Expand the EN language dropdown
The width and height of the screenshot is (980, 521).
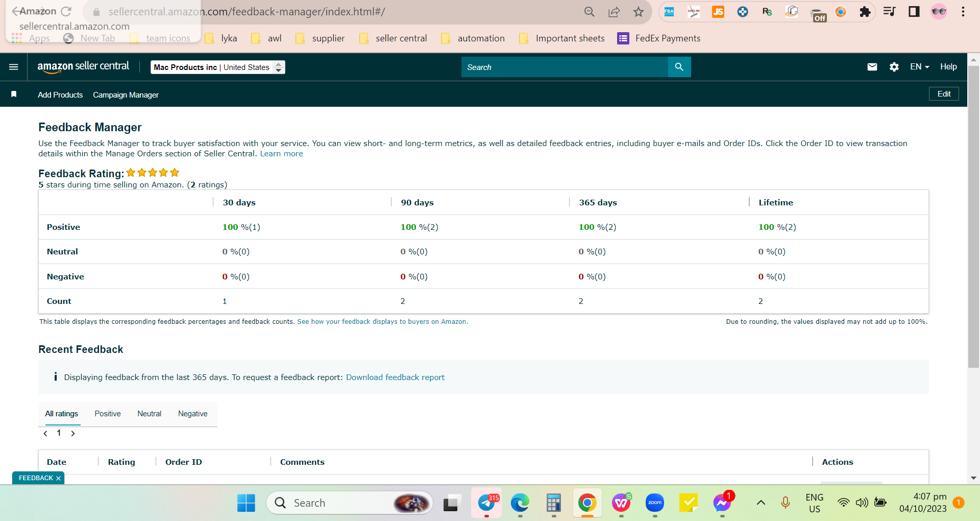pos(920,67)
